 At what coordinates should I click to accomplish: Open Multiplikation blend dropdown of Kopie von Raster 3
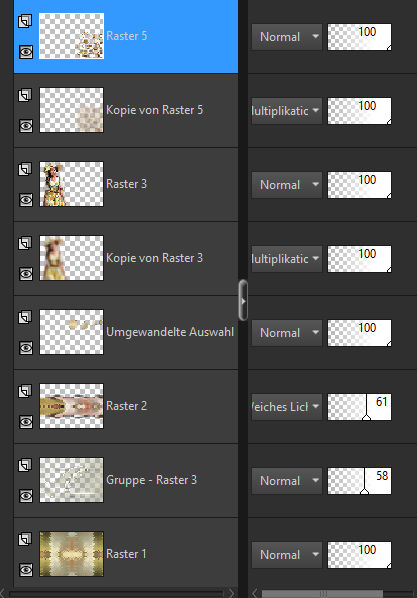point(287,259)
